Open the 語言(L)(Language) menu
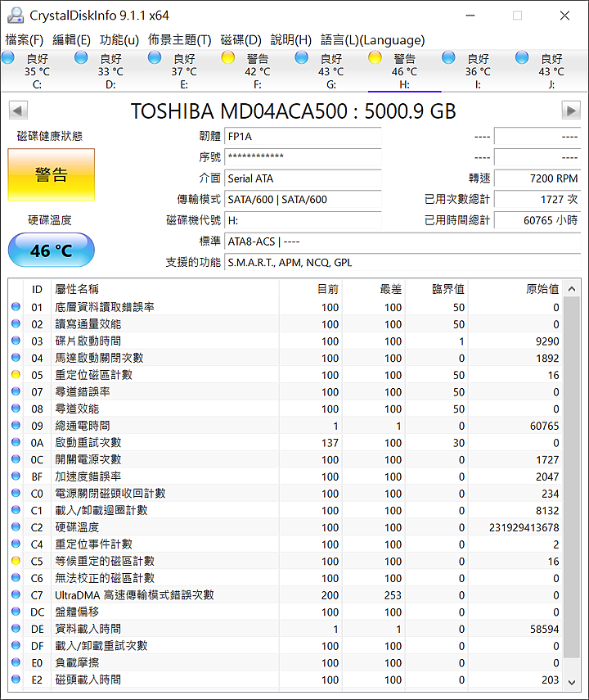Screen dimensions: 589x700 coord(372,40)
